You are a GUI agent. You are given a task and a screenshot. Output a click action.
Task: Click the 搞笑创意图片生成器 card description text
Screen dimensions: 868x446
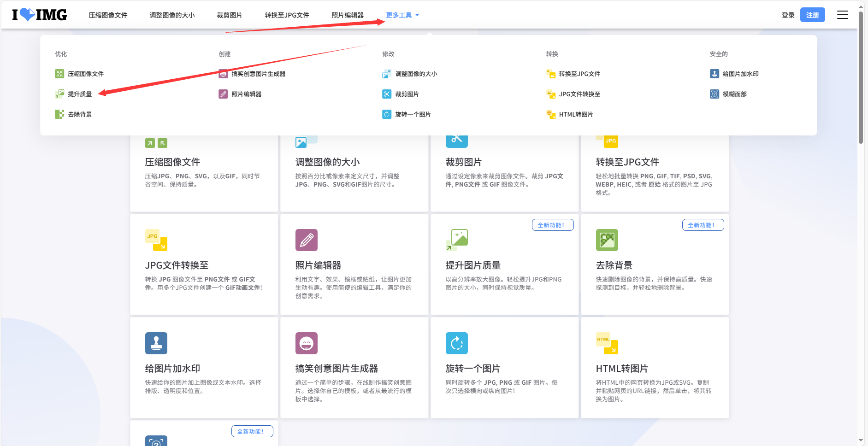[354, 391]
